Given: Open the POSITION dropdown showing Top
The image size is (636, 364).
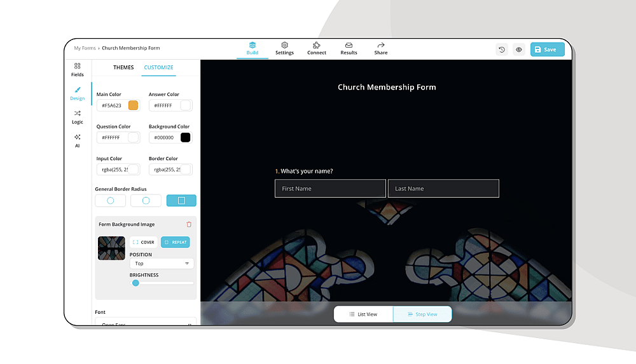Looking at the screenshot, I should click(162, 264).
